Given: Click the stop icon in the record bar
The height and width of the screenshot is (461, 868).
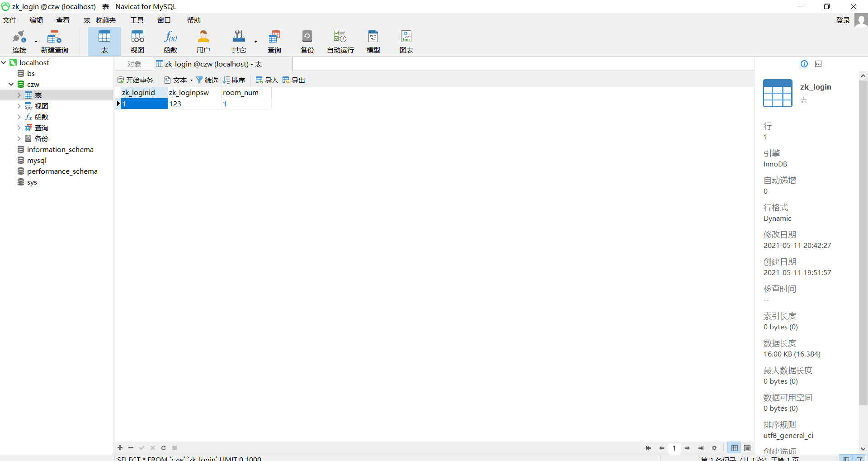Looking at the screenshot, I should pyautogui.click(x=175, y=448).
